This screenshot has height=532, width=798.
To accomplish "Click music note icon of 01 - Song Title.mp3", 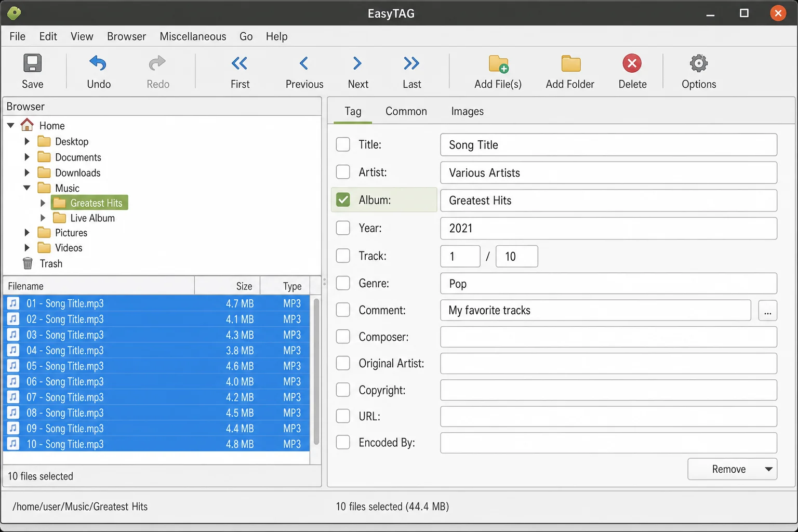I will tap(14, 303).
